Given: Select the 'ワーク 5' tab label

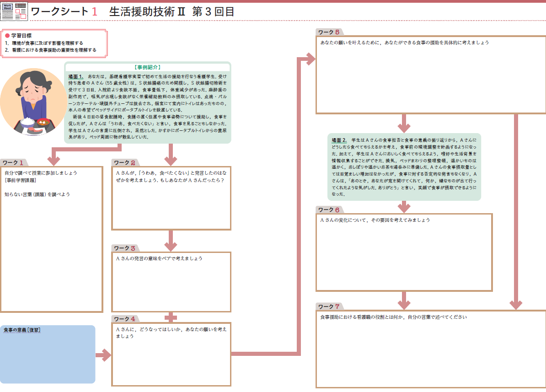Looking at the screenshot, I should click(329, 32).
